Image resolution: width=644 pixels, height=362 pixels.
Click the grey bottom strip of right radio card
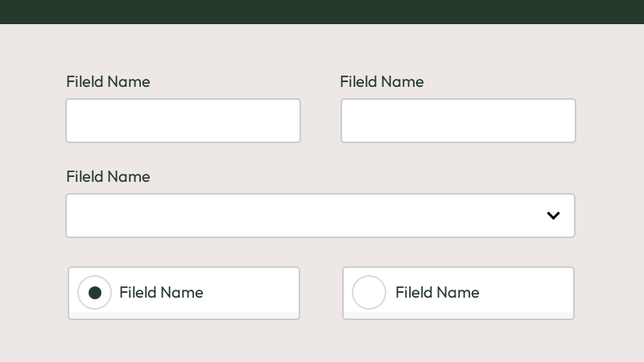458,315
